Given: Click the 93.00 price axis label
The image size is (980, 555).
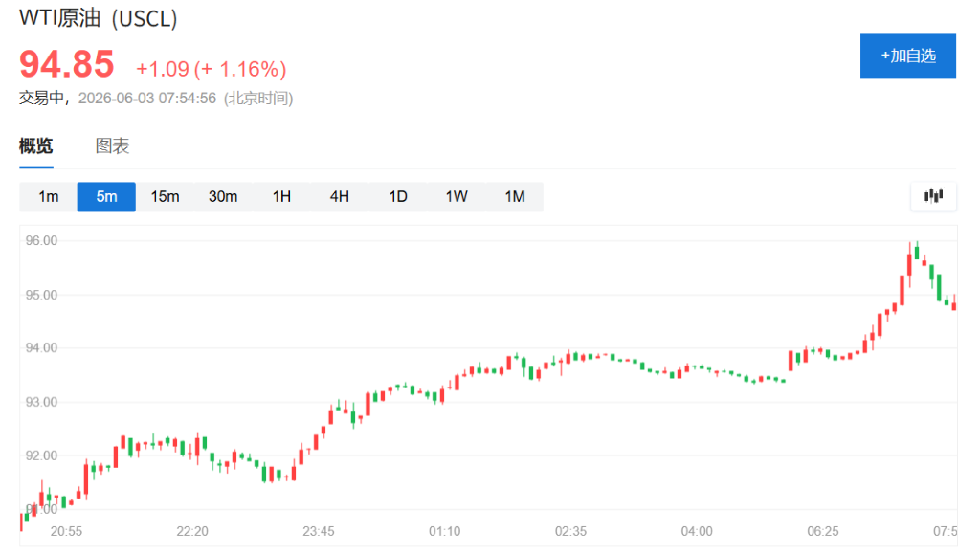Looking at the screenshot, I should pos(41,402).
